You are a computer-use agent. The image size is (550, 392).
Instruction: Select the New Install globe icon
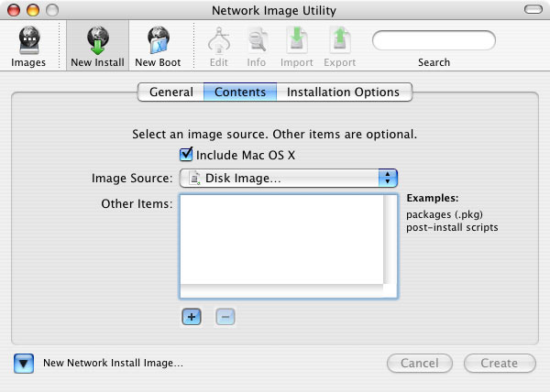point(97,40)
